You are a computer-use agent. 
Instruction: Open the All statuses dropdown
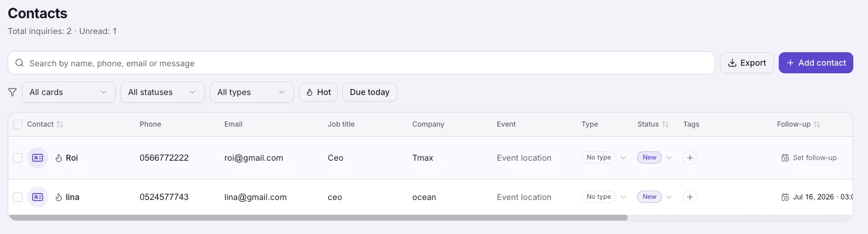tap(163, 92)
